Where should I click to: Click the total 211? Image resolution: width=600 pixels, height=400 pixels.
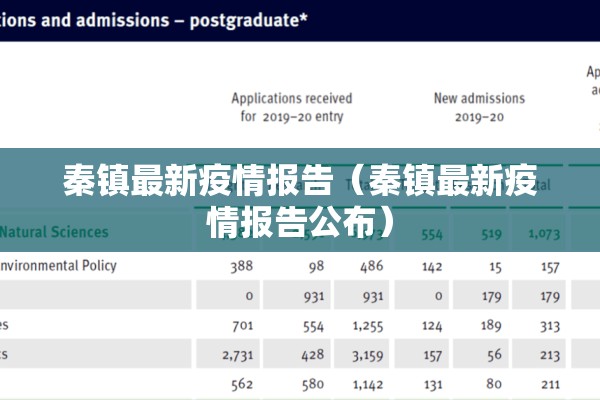pyautogui.click(x=551, y=385)
